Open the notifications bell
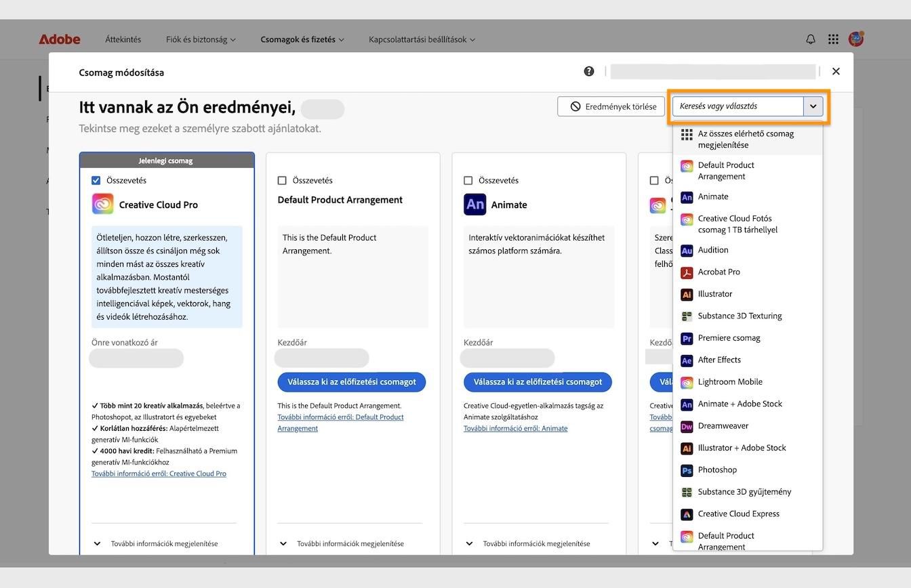The image size is (911, 588). (x=810, y=39)
